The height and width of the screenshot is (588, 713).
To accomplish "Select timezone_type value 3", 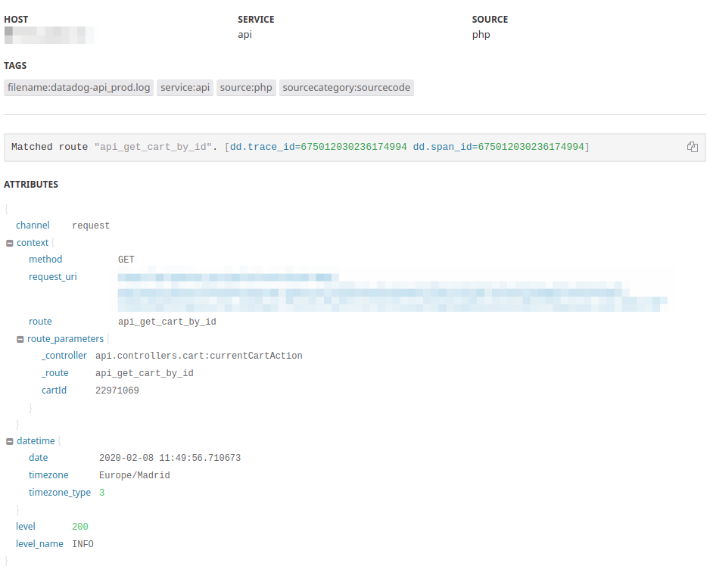I will [102, 493].
